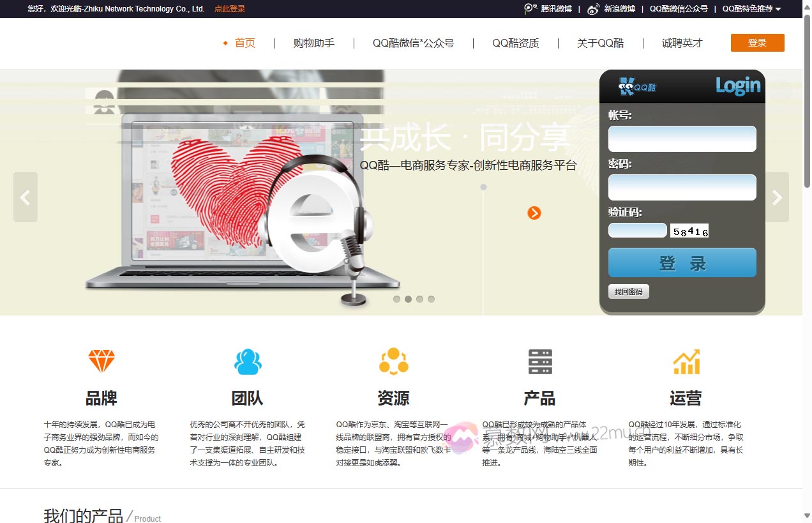Click the QQ酷 logo on the login panel
Screen dimensions: 812x523
tap(637, 86)
